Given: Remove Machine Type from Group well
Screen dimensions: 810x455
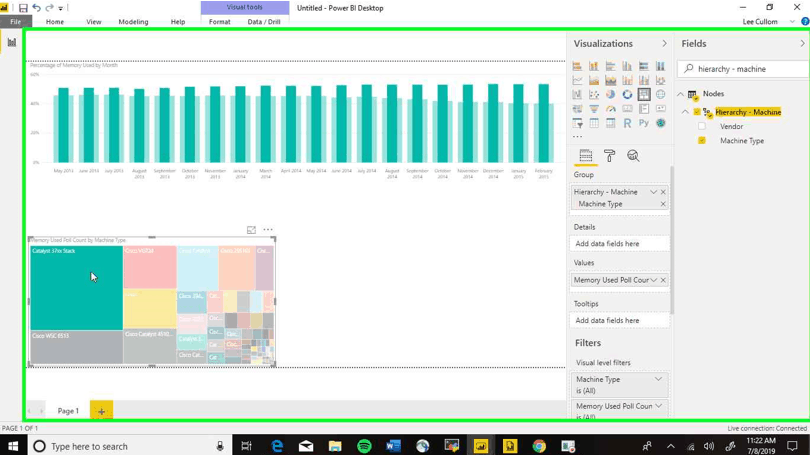Looking at the screenshot, I should [663, 204].
